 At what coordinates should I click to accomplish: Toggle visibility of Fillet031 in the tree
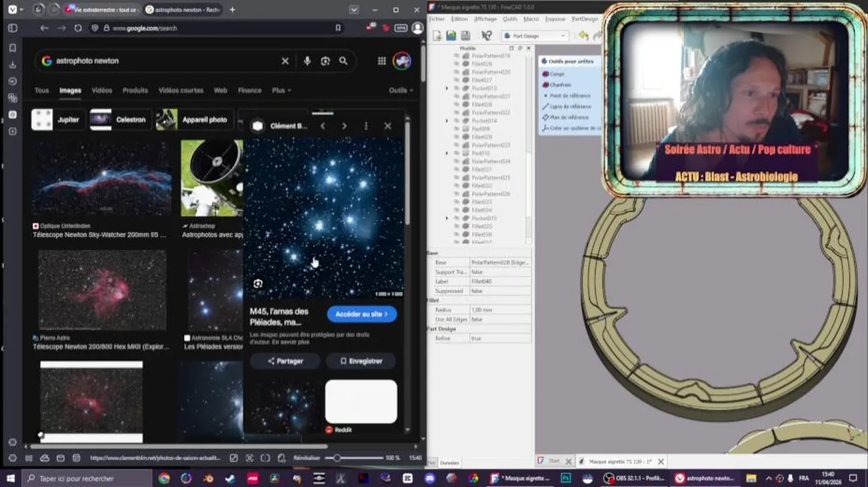point(456,169)
